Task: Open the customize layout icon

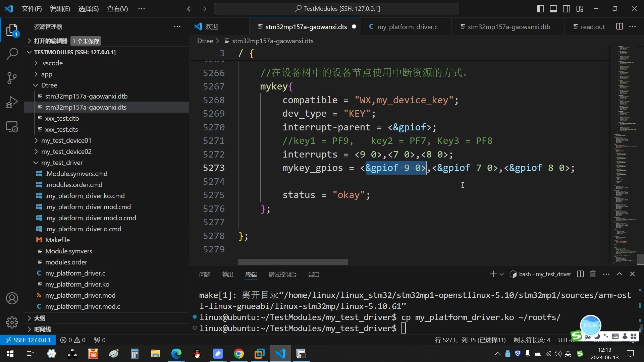Action: [580, 9]
